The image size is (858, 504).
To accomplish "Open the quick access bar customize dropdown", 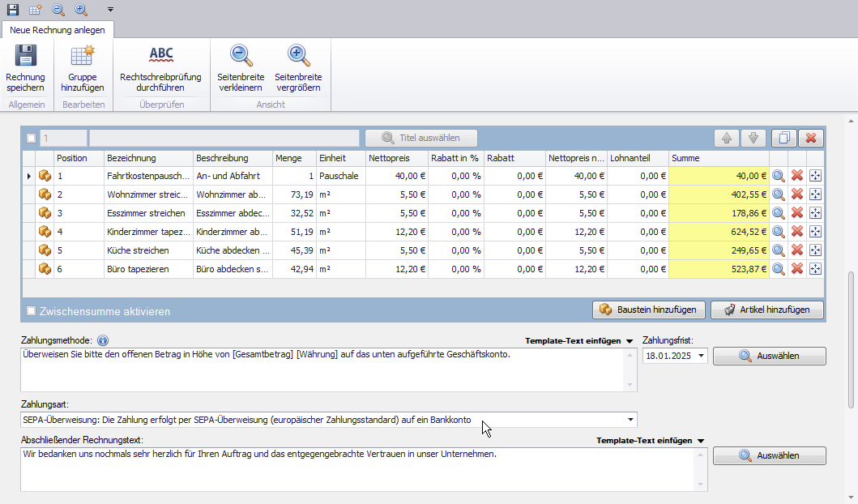I will 110,9.
